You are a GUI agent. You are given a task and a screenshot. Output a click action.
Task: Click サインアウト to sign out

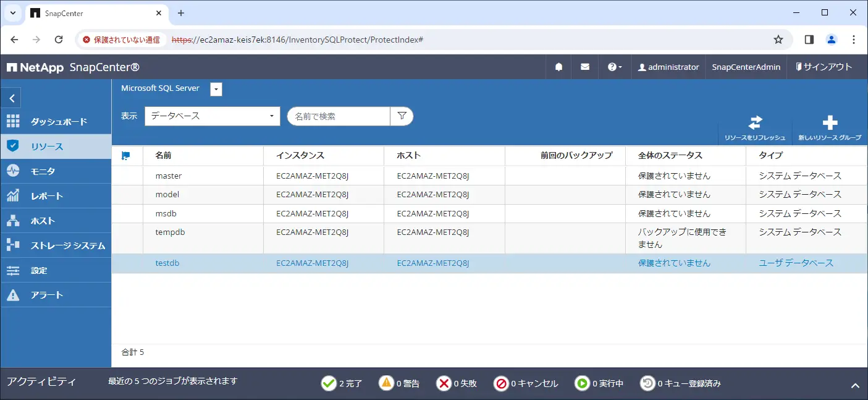(x=824, y=67)
